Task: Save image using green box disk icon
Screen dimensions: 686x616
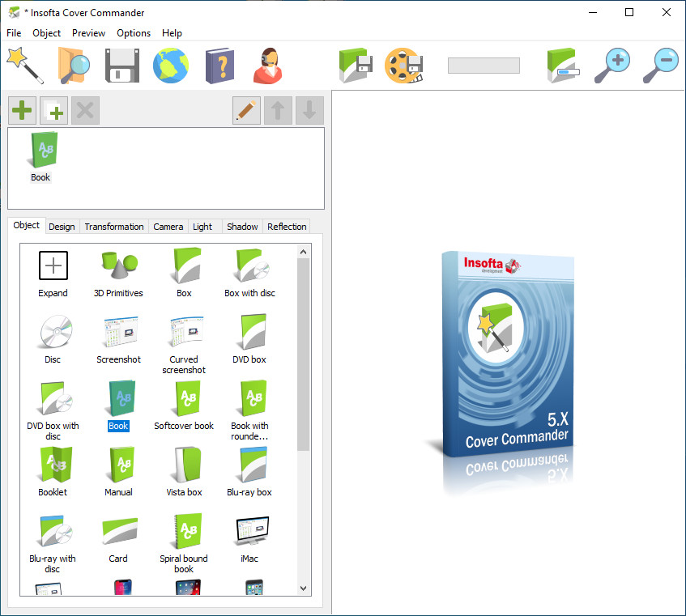Action: point(355,66)
